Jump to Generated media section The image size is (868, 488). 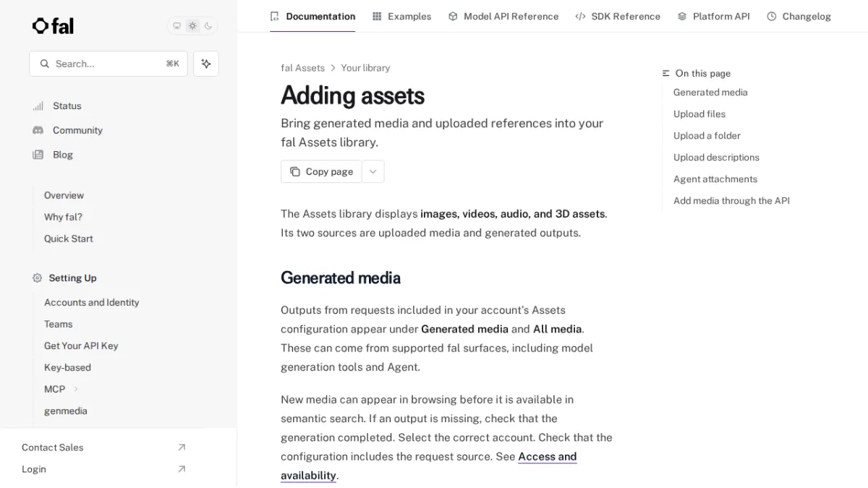coord(710,92)
